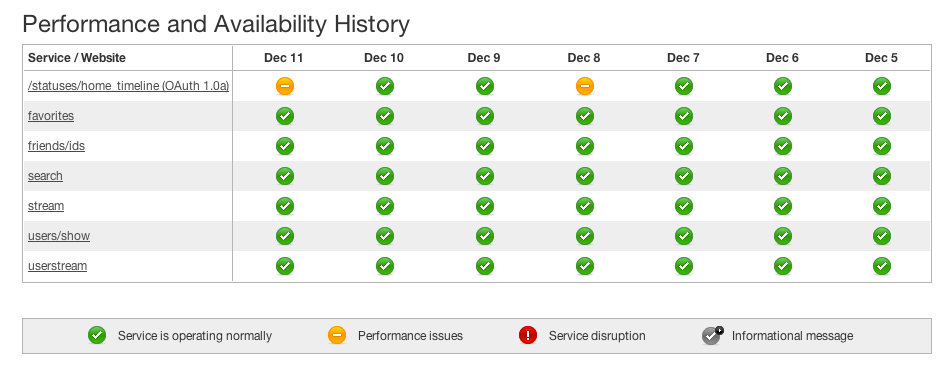951x366 pixels.
Task: Click the Dec 8 column header
Action: pos(583,58)
